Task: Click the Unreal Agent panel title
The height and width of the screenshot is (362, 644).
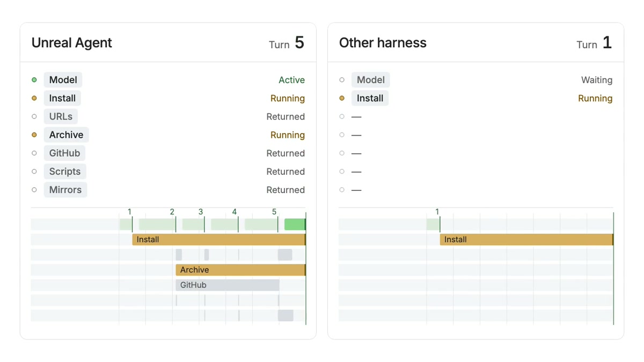Action: (x=72, y=43)
